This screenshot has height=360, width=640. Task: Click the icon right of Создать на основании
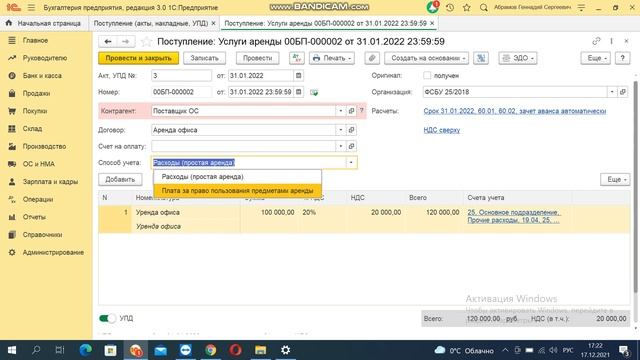[481, 58]
